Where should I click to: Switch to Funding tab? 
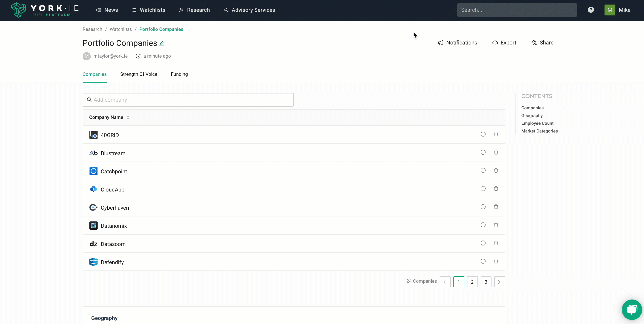tap(179, 74)
